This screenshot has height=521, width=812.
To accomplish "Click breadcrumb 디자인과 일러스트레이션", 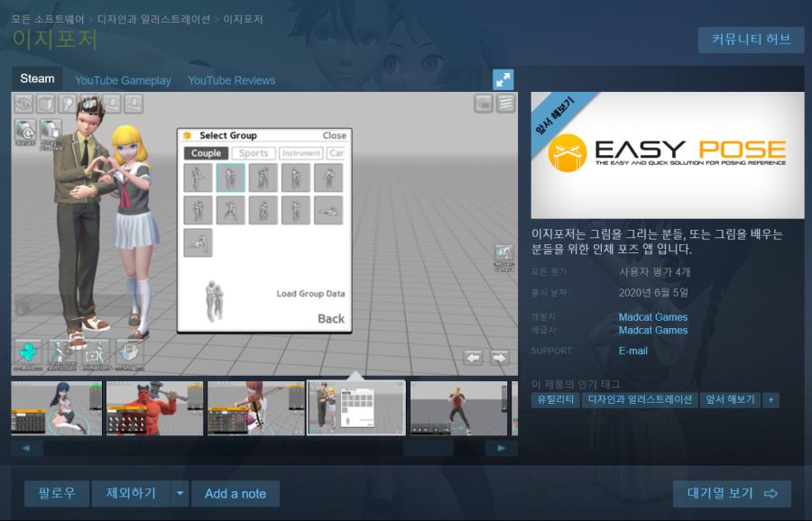I will (153, 19).
